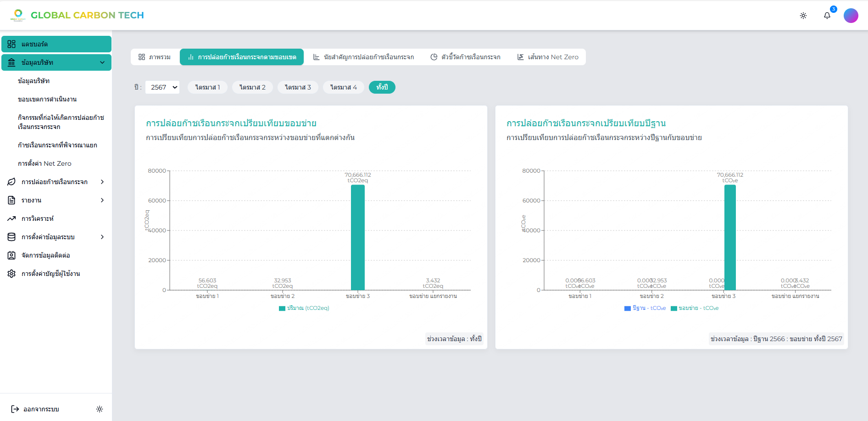This screenshot has height=421, width=868.
Task: Click the ออกจากระบบ logout icon
Action: click(15, 409)
